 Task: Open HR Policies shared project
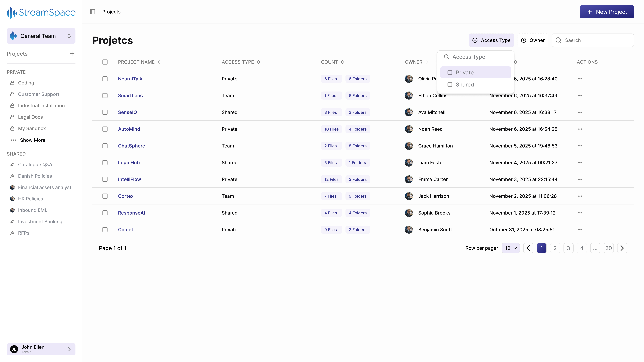point(31,199)
